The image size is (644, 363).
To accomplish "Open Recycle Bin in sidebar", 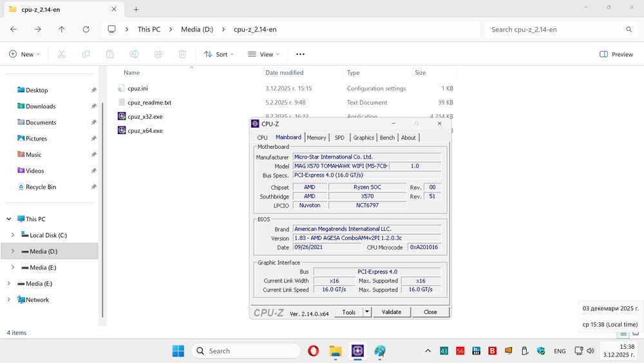I will [x=41, y=186].
